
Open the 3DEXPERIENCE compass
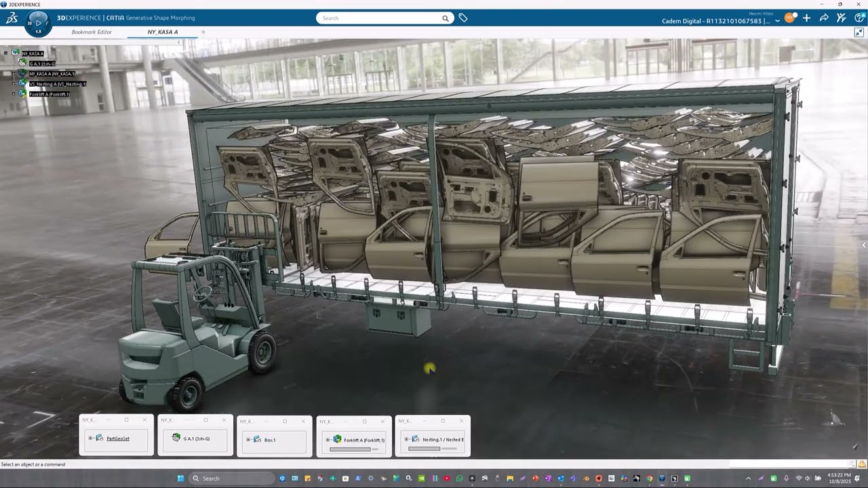38,22
